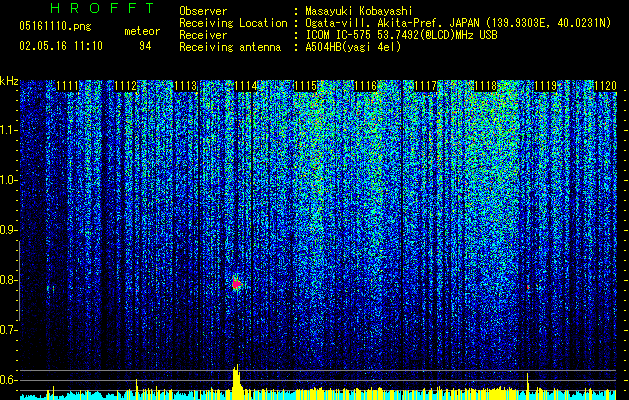This screenshot has width=629, height=400.
Task: Click the 1118 time marker
Action: pyautogui.click(x=485, y=86)
